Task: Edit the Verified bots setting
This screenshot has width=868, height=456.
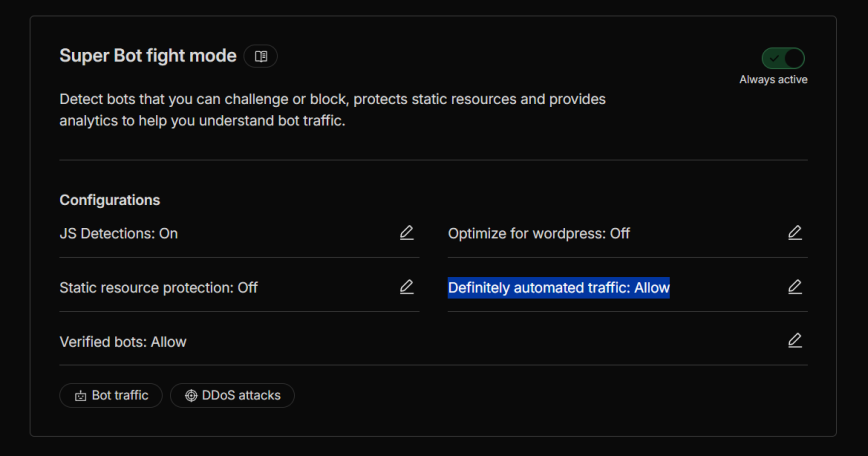Action: tap(794, 341)
